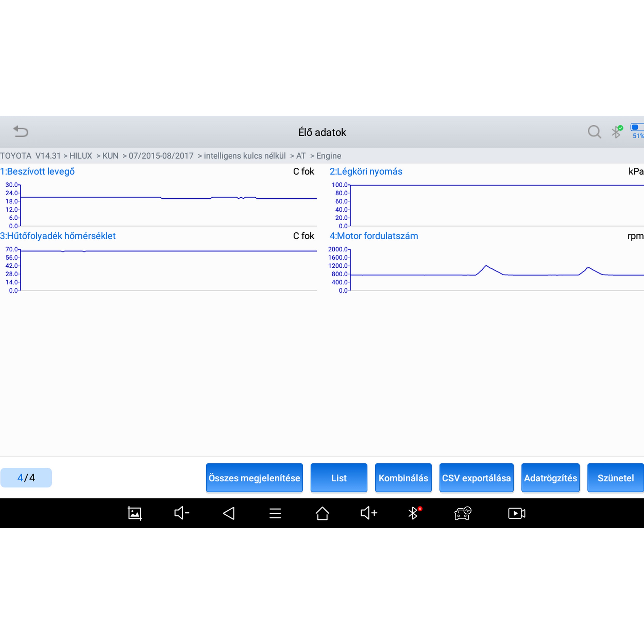This screenshot has height=644, width=644.
Task: Open the search magnifier icon
Action: click(x=594, y=132)
